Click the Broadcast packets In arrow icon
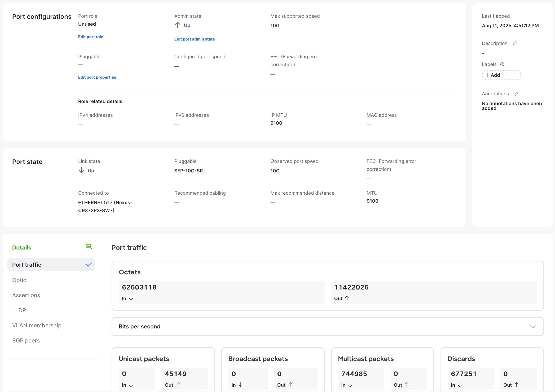The width and height of the screenshot is (555, 392). point(241,385)
